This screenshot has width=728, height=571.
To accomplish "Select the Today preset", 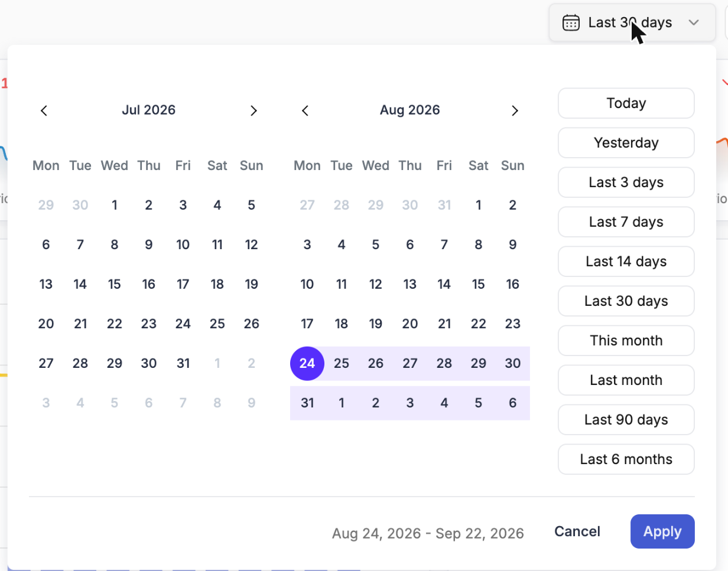I will [x=626, y=103].
